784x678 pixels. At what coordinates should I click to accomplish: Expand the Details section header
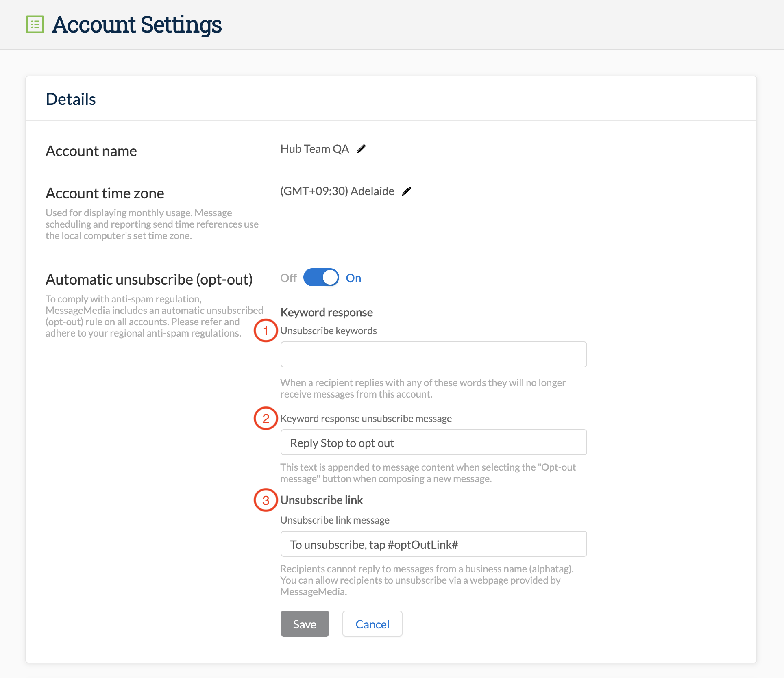tap(71, 99)
